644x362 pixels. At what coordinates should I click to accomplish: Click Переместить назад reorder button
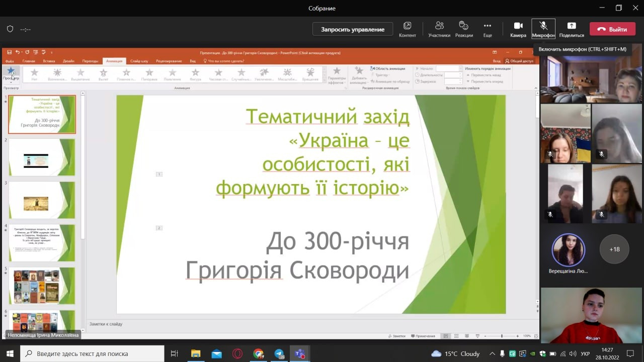pyautogui.click(x=484, y=75)
